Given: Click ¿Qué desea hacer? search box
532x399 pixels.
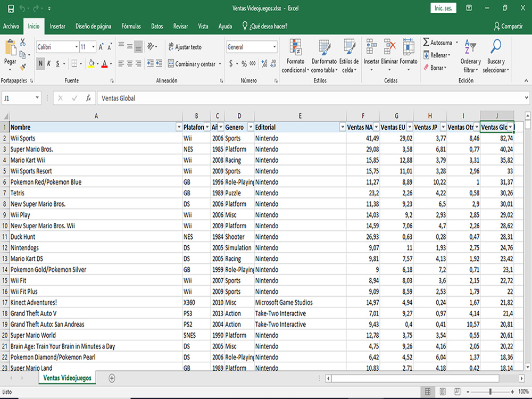Looking at the screenshot, I should [265, 26].
